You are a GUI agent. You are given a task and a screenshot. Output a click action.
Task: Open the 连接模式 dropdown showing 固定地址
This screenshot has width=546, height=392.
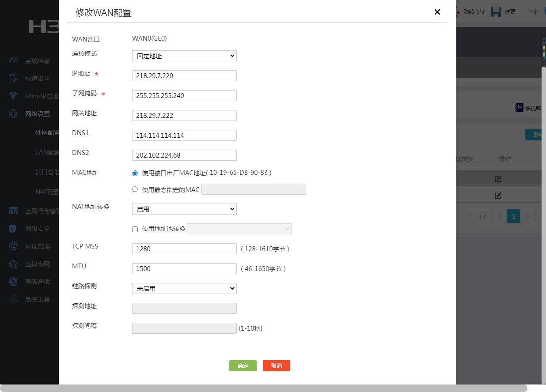pyautogui.click(x=184, y=56)
